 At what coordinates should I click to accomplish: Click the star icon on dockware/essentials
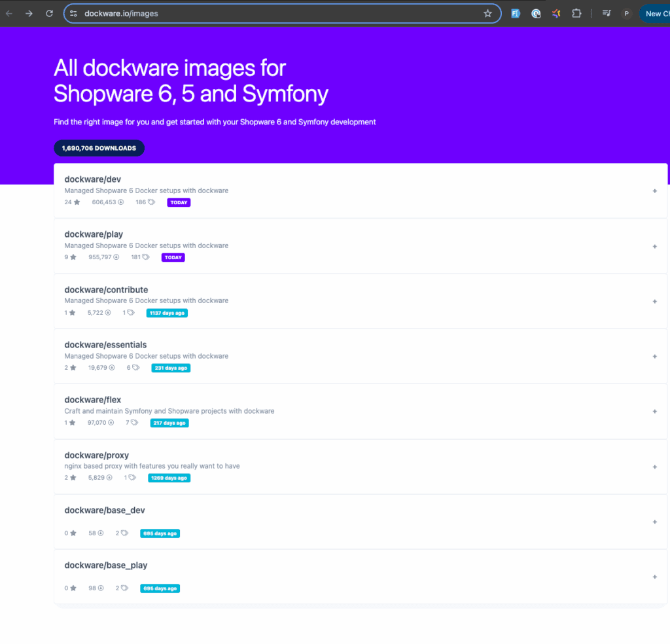[73, 368]
